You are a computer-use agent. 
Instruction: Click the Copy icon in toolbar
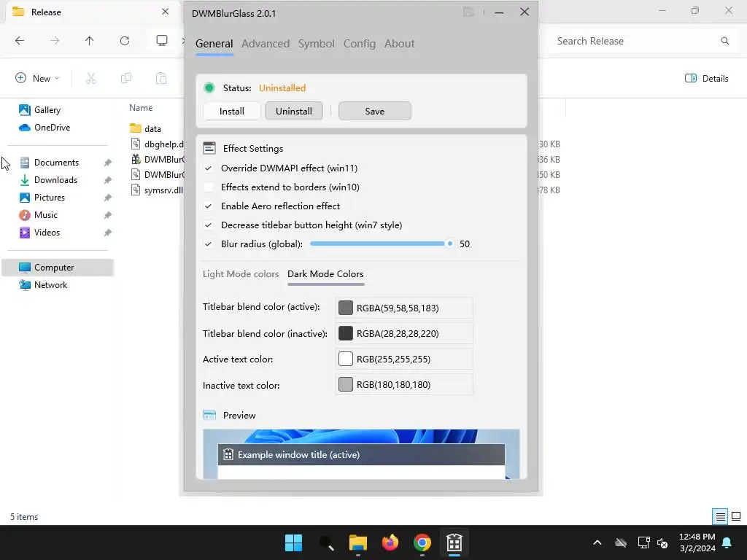click(x=126, y=78)
